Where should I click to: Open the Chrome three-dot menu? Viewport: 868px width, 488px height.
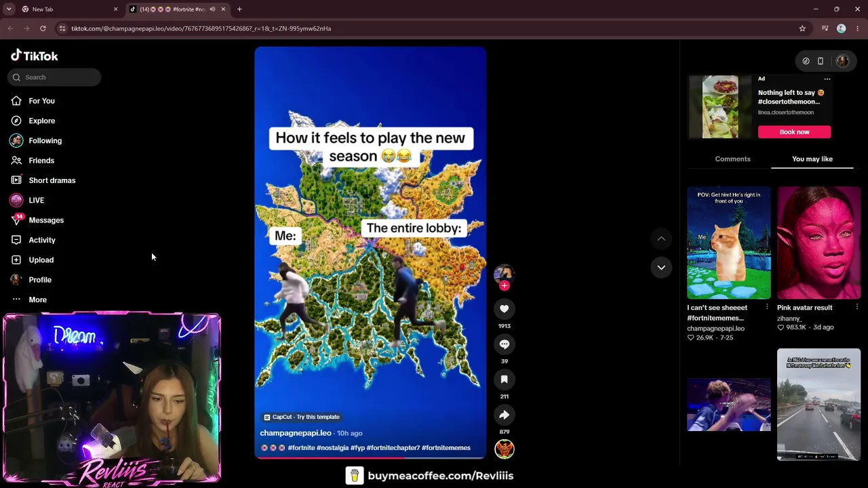tap(857, 28)
